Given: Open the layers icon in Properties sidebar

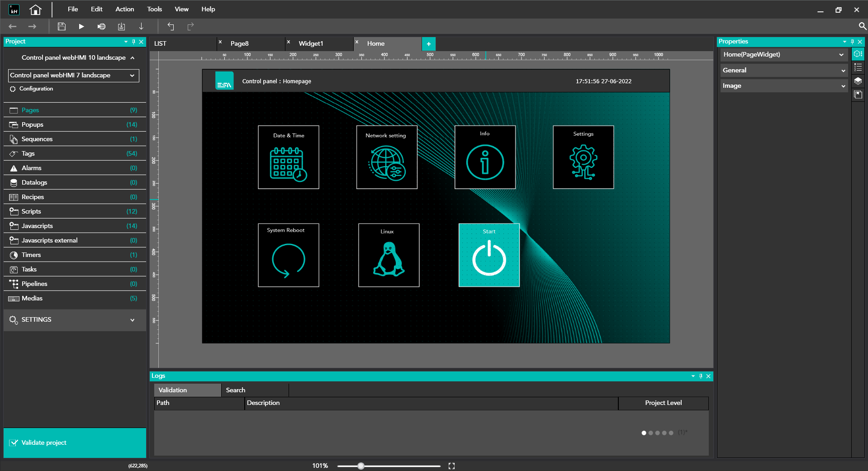Looking at the screenshot, I should [x=858, y=81].
